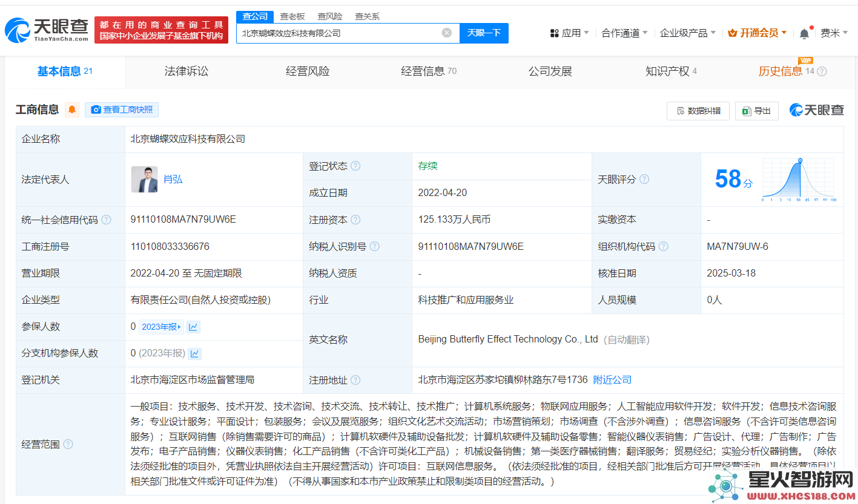Open the notification bell in top bar

pos(804,33)
